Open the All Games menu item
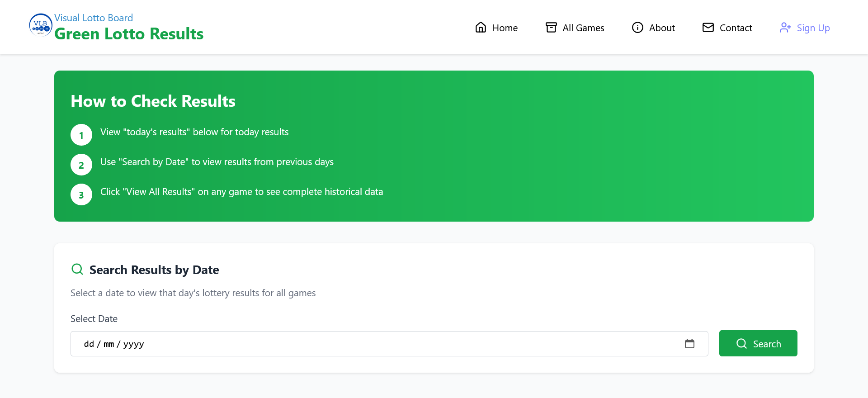The width and height of the screenshot is (868, 398). (x=575, y=28)
